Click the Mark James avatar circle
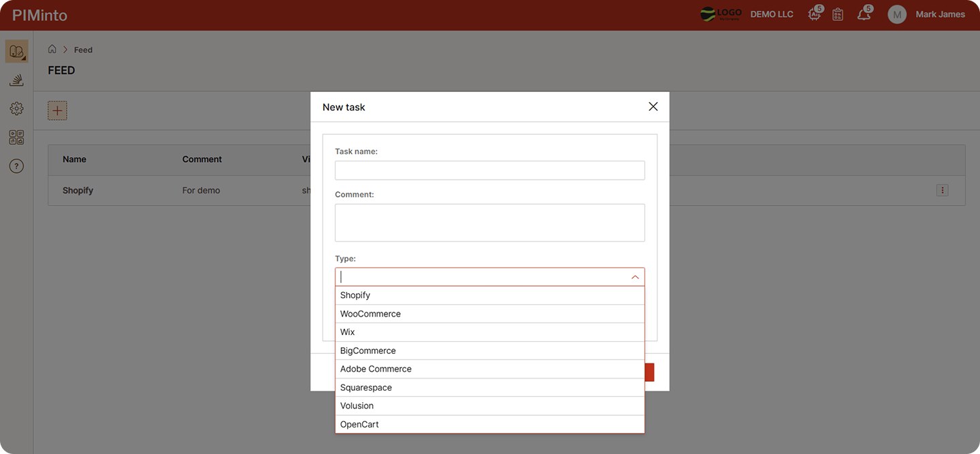The height and width of the screenshot is (454, 980). tap(897, 14)
